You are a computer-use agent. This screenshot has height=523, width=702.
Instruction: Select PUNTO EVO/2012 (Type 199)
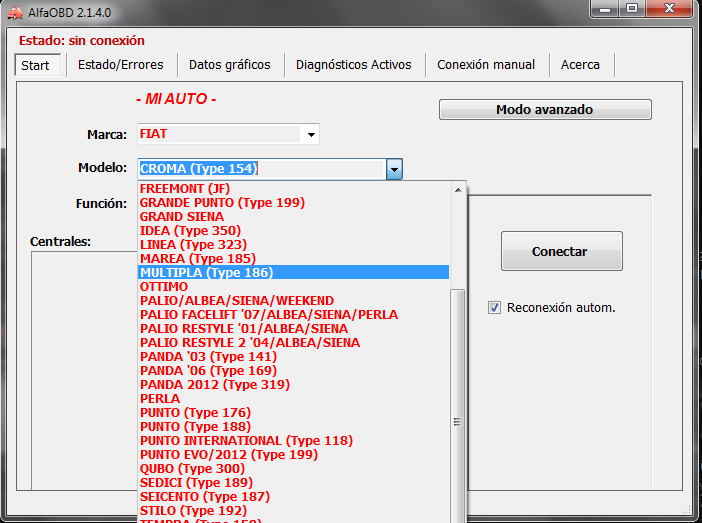pos(293,454)
